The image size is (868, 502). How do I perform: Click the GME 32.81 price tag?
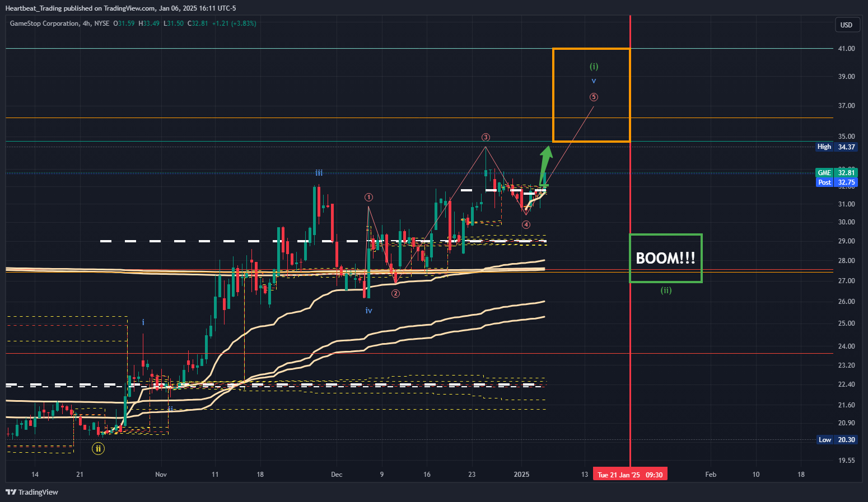(836, 173)
